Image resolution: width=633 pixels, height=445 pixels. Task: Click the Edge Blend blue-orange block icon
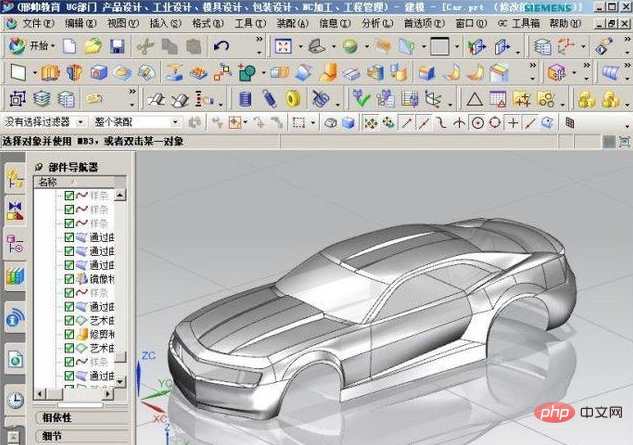pyautogui.click(x=427, y=73)
